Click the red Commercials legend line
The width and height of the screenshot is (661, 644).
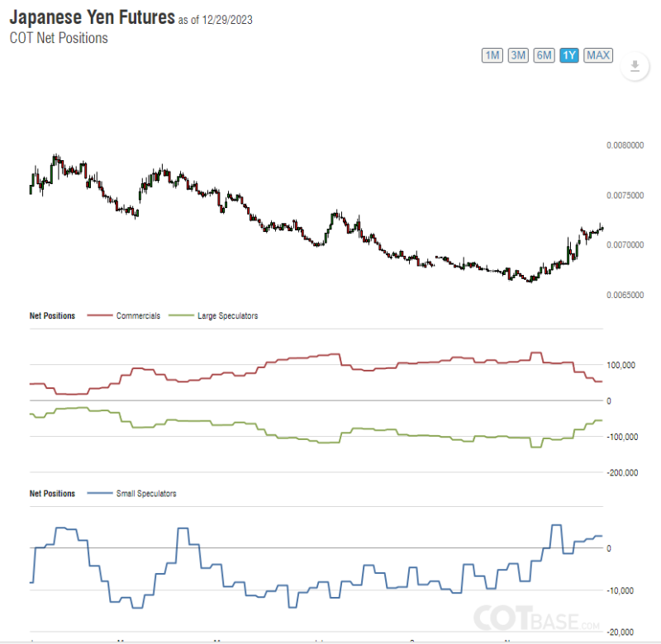(x=99, y=316)
